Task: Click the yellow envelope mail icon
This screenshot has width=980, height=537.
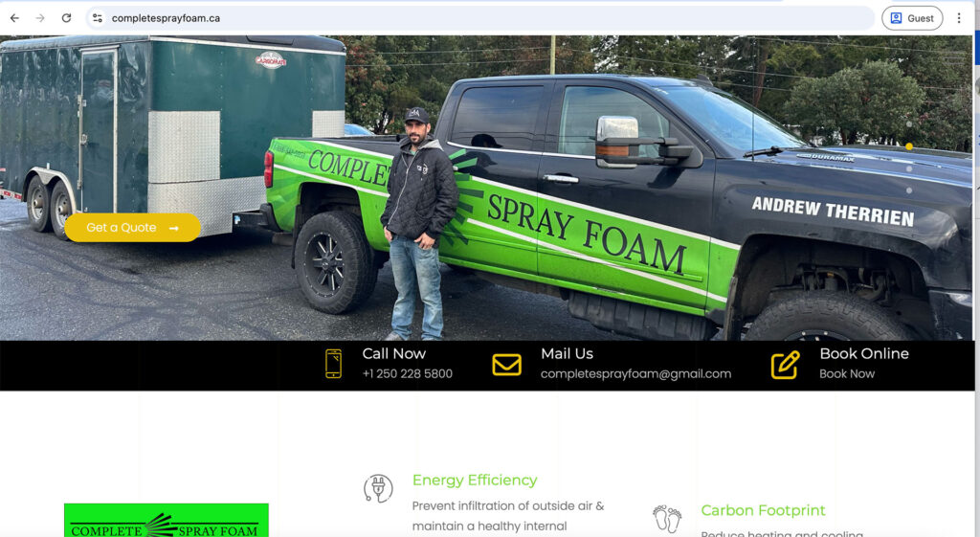Action: (506, 365)
